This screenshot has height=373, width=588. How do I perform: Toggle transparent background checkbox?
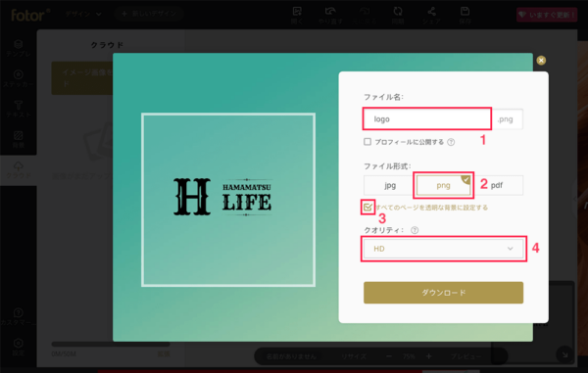click(367, 207)
